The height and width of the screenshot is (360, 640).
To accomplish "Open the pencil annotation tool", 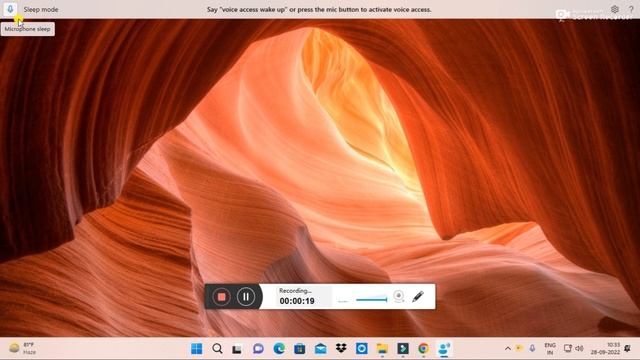I will coord(418,296).
